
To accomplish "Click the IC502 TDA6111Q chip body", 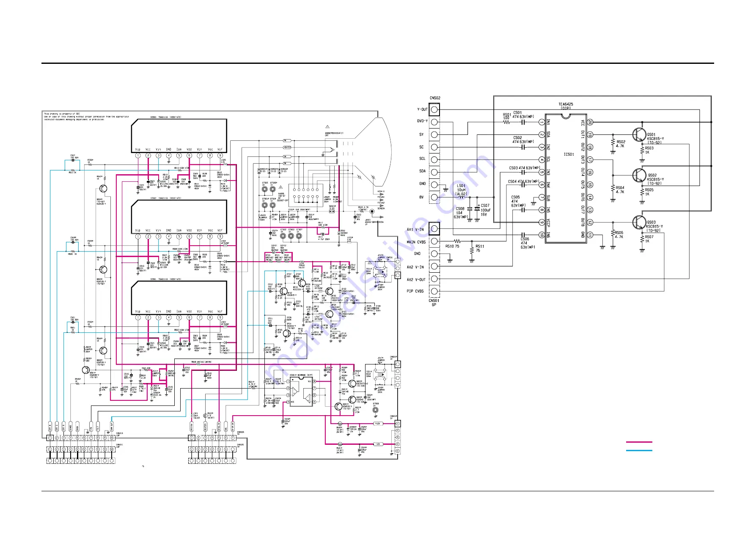I will pos(179,216).
